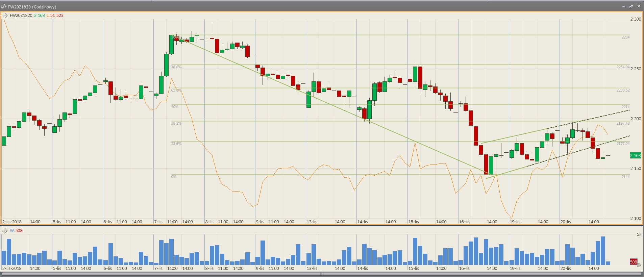This screenshot has height=277, width=644.
Task: Click the green 2 163 current price tag
Action: (635, 156)
